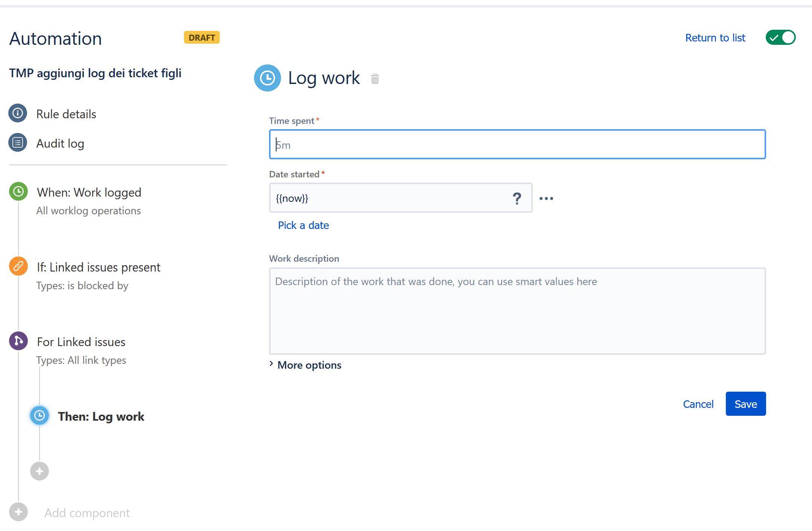The width and height of the screenshot is (812, 531).
Task: Click into the Work description text area
Action: coord(517,311)
